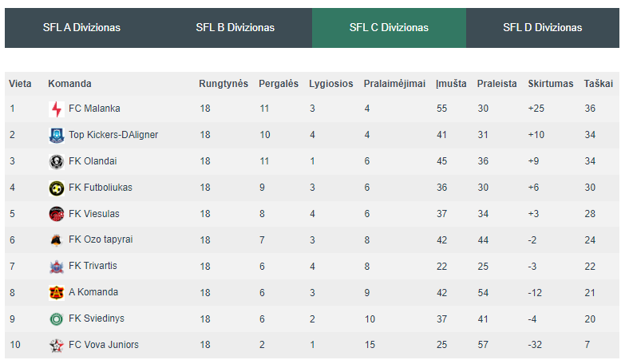The height and width of the screenshot is (364, 625).
Task: Open the FK Trivartis team name
Action: 93,266
